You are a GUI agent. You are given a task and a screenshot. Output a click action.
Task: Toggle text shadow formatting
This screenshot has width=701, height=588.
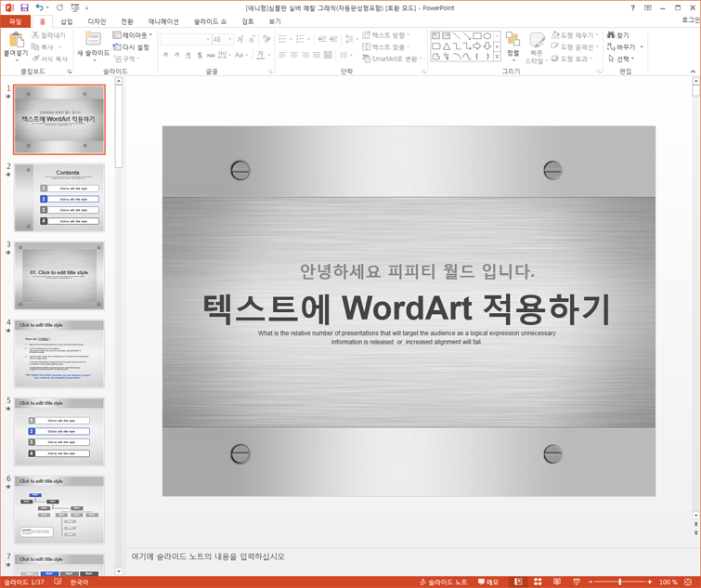coord(200,55)
